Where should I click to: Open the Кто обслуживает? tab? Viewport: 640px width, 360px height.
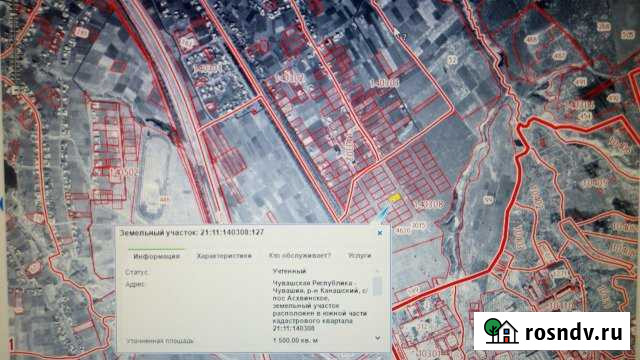[300, 256]
